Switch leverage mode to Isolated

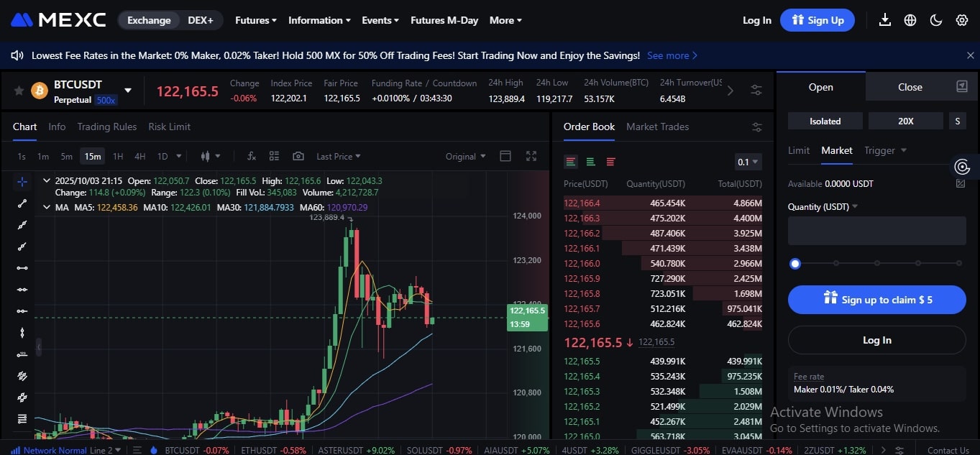[x=825, y=121]
